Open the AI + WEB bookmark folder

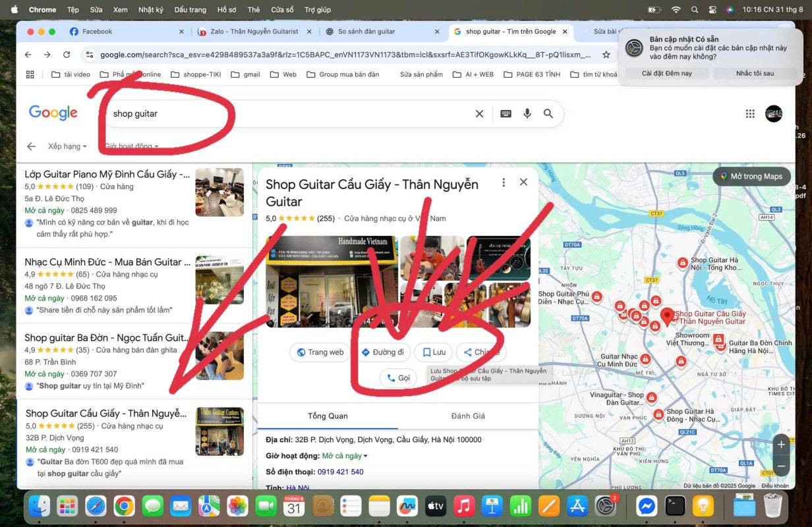point(473,74)
